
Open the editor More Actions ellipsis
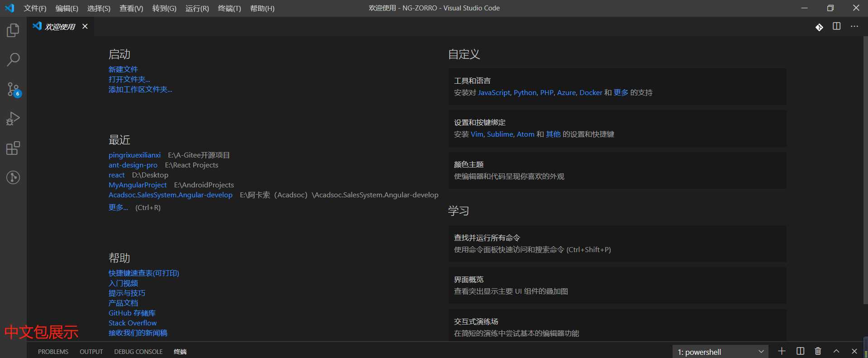[854, 26]
